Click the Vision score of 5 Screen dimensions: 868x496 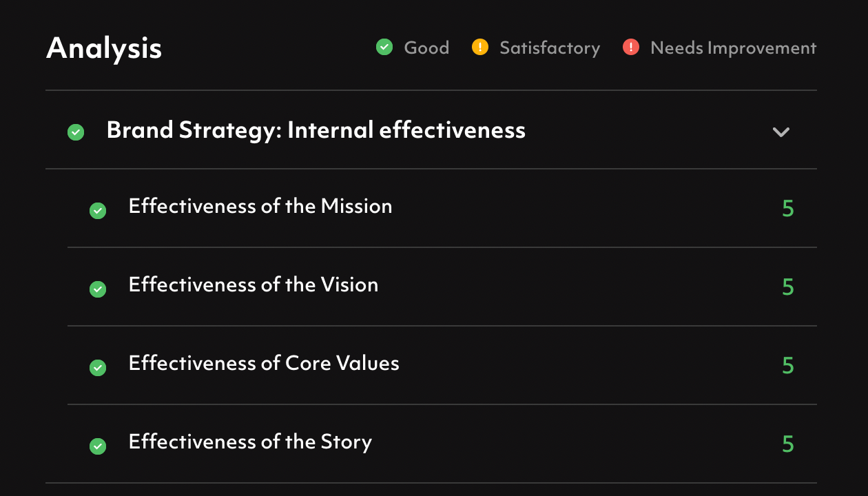[788, 287]
